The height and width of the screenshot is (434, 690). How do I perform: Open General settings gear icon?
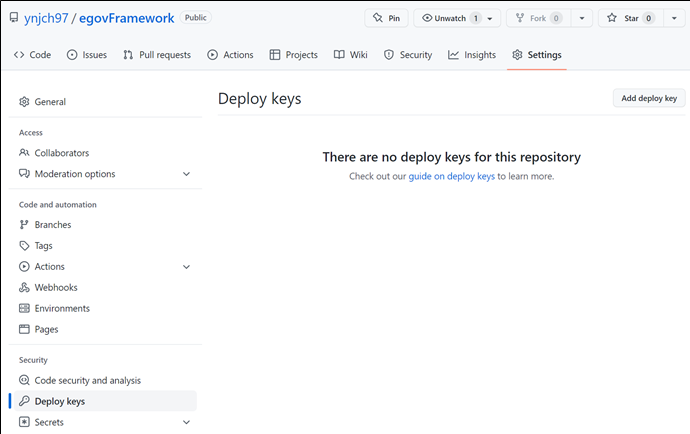point(24,102)
